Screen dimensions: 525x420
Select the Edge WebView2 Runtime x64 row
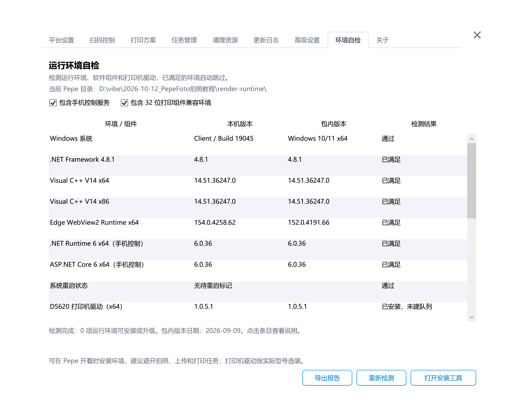(x=258, y=229)
